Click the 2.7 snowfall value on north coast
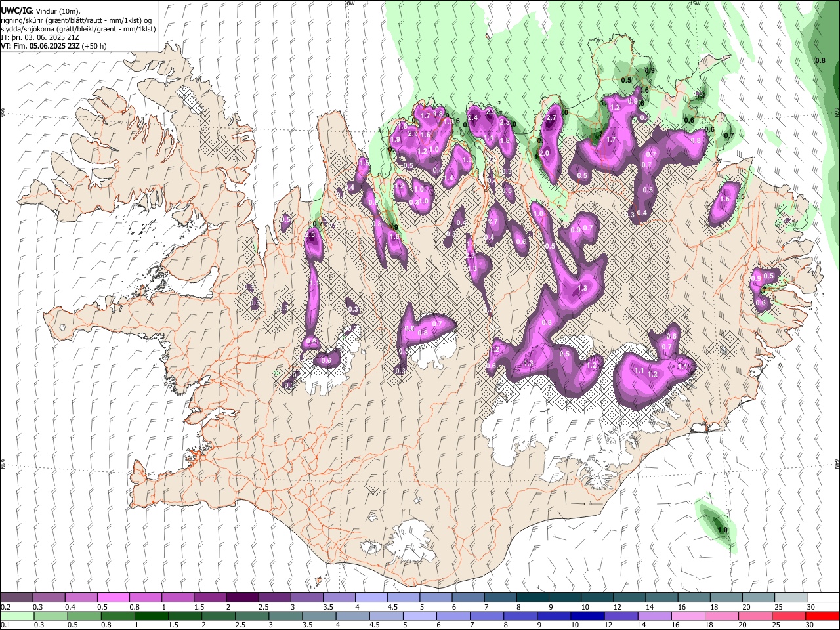This screenshot has width=840, height=630. (551, 118)
